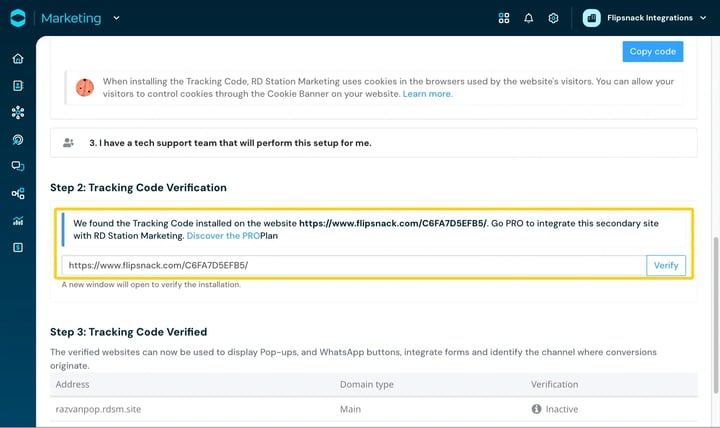This screenshot has height=428, width=720.
Task: Click the tech support people icon
Action: click(x=68, y=143)
